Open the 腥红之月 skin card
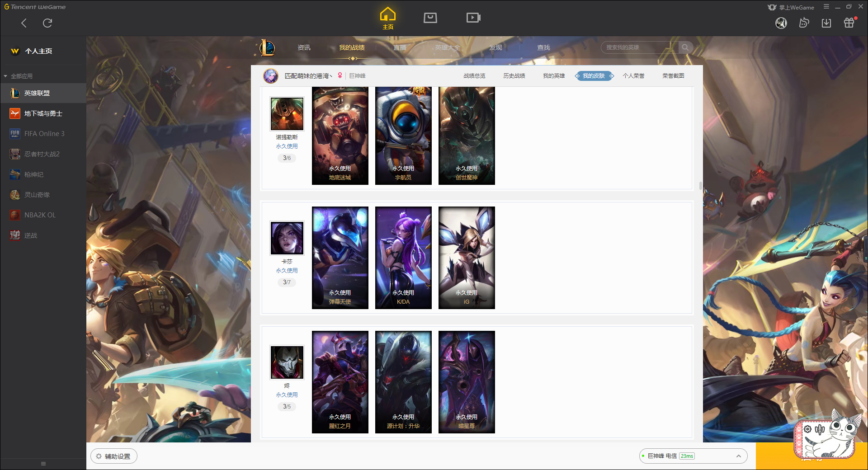Screen dimensions: 868x470 point(340,382)
